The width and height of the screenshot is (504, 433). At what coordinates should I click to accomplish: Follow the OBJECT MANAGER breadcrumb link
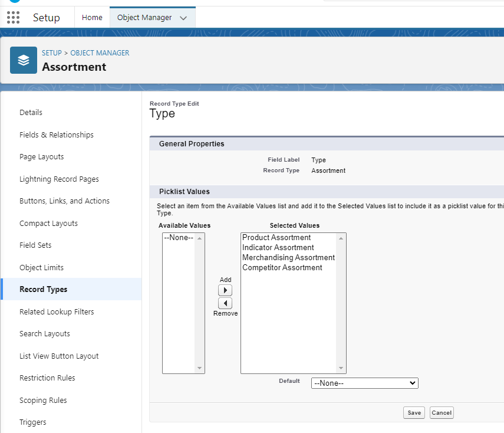point(100,53)
